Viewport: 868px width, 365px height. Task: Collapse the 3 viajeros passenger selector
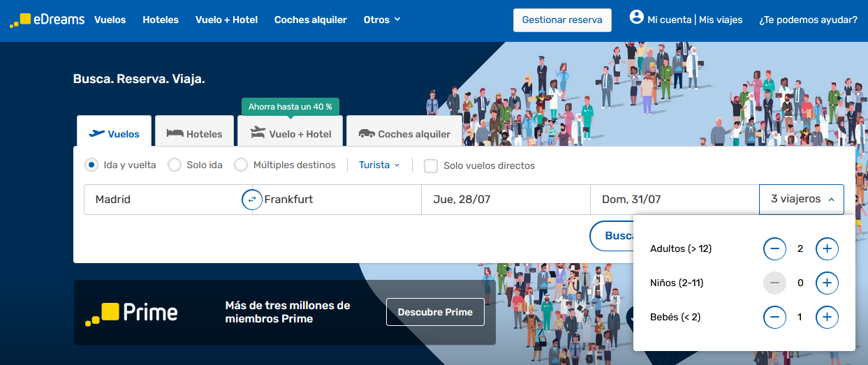802,200
